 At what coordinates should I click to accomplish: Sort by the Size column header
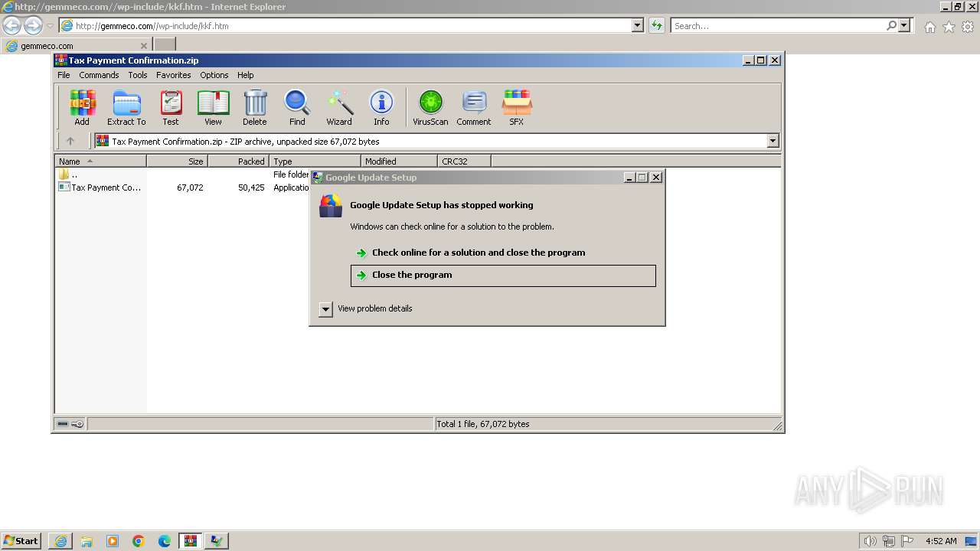(177, 161)
